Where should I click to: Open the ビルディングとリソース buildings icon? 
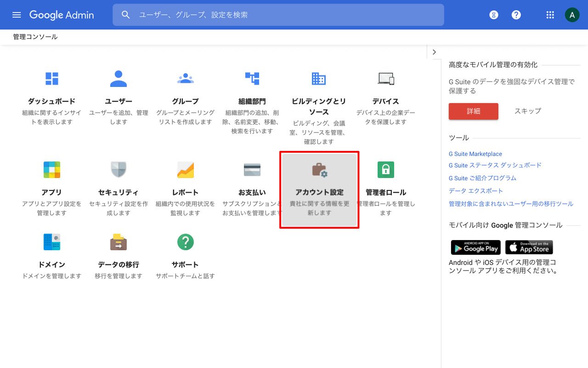click(x=319, y=79)
